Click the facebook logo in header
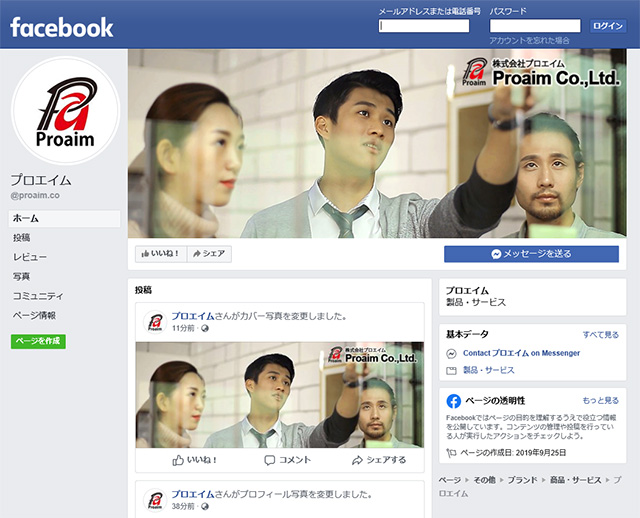Screen dimensions: 640x518 [x=62, y=27]
